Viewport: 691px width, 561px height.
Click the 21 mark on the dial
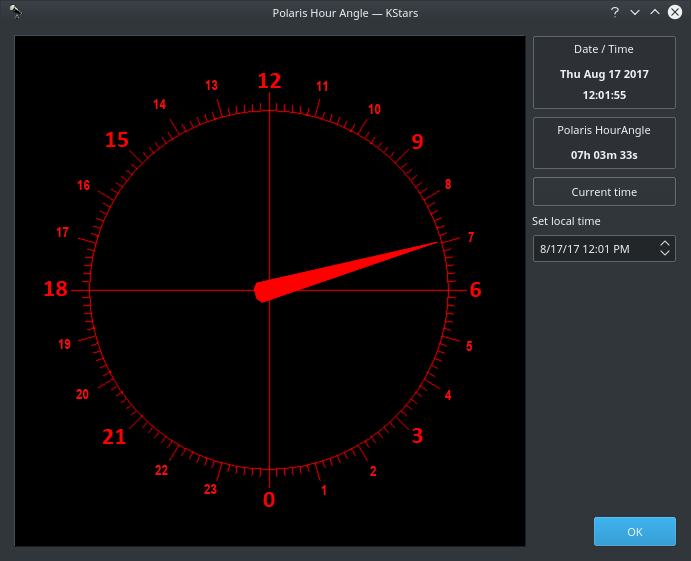click(114, 437)
